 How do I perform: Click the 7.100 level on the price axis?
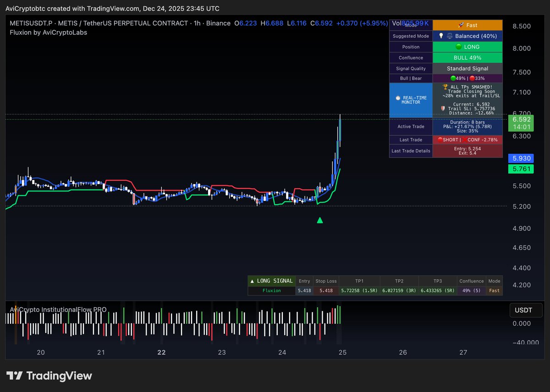click(521, 93)
